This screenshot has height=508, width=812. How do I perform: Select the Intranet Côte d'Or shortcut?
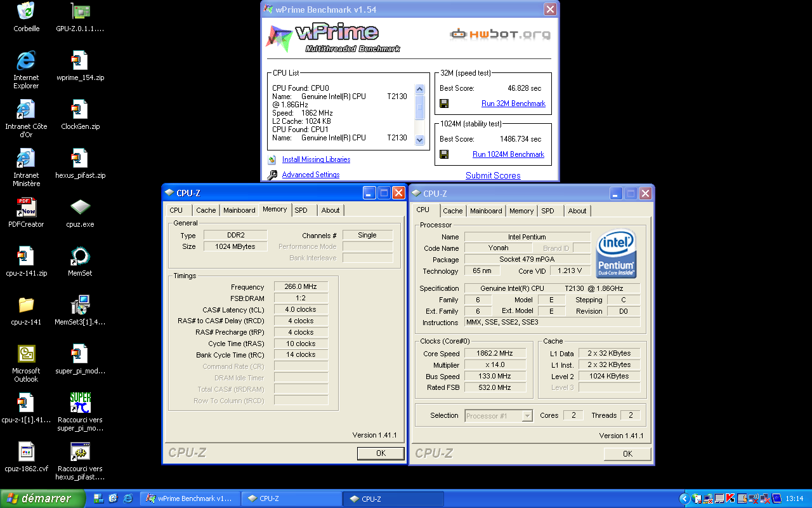[x=26, y=109]
